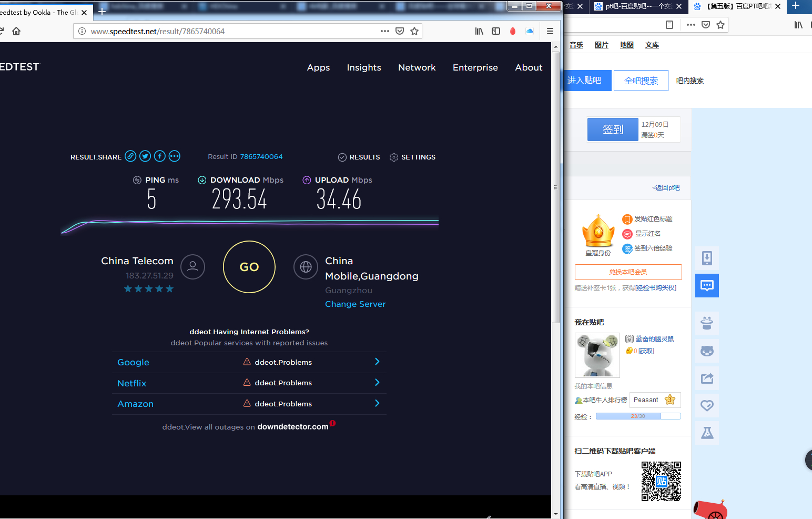Click the 进入贴吧 button
This screenshot has height=519, width=812.
(587, 81)
